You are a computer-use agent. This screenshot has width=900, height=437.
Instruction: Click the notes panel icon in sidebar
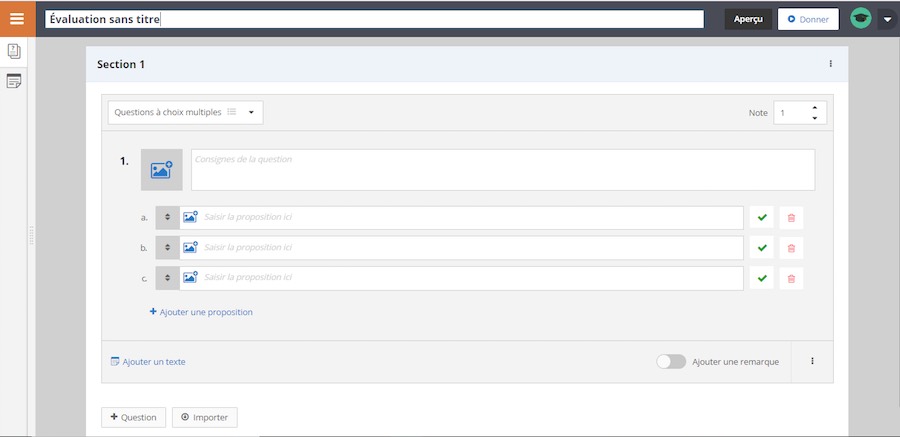(x=14, y=81)
